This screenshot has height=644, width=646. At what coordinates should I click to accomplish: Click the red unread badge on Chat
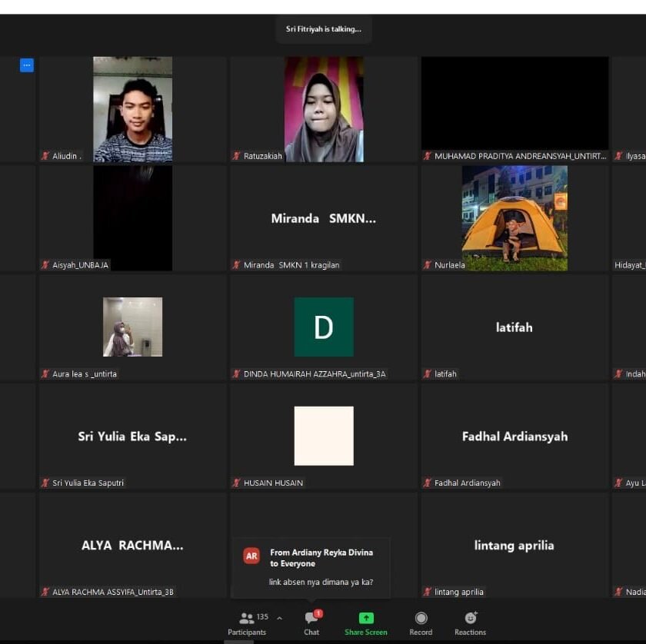click(x=318, y=613)
